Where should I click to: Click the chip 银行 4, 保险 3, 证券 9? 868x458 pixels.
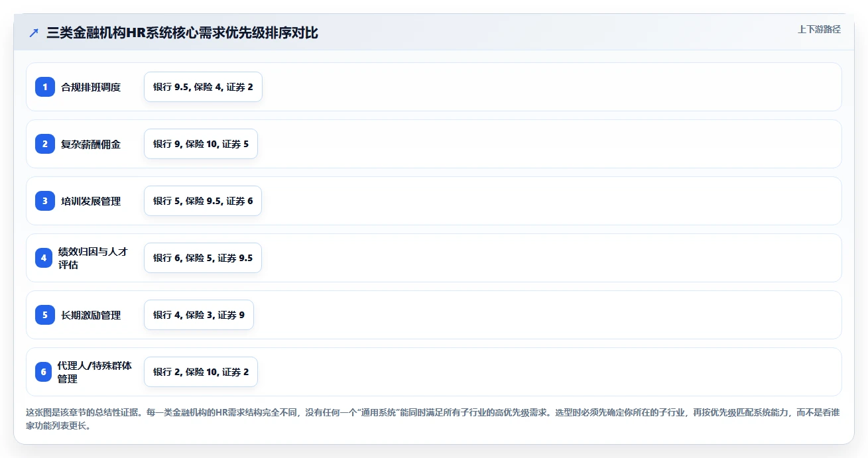(x=199, y=315)
